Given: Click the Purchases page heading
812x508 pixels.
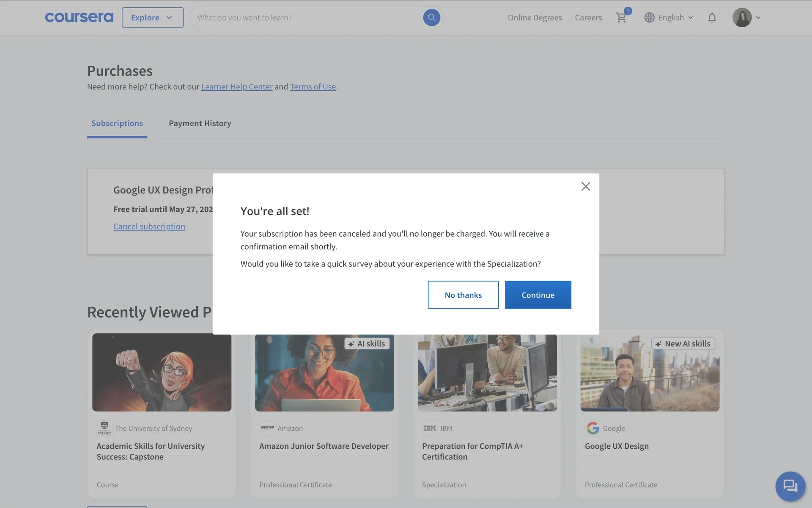Looking at the screenshot, I should (x=120, y=71).
